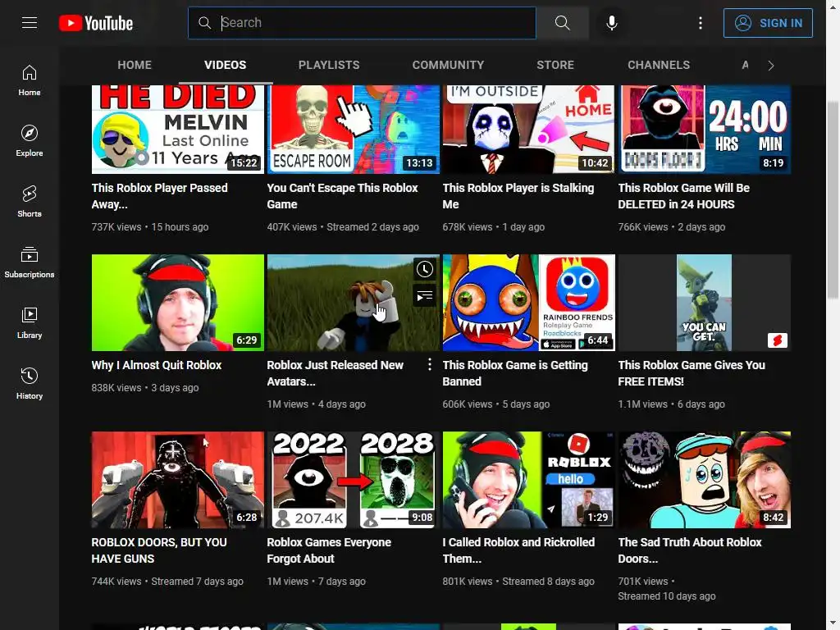Click '838K views • 3 days ago' text
Image resolution: width=840 pixels, height=630 pixels.
pos(145,388)
